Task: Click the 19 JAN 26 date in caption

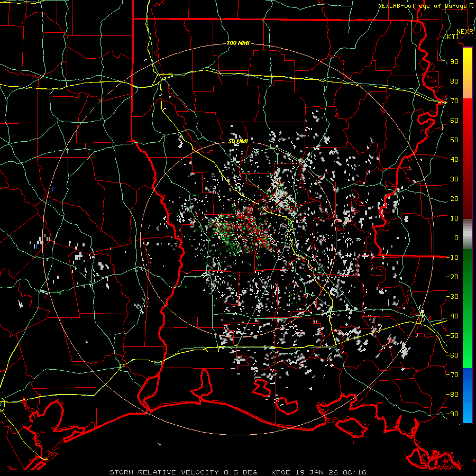Action: tap(317, 472)
